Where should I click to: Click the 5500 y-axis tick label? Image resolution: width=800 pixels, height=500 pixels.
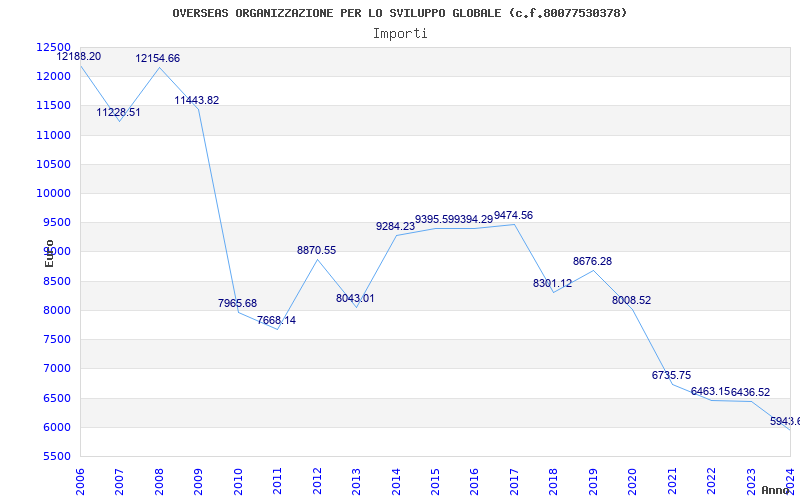pos(56,456)
